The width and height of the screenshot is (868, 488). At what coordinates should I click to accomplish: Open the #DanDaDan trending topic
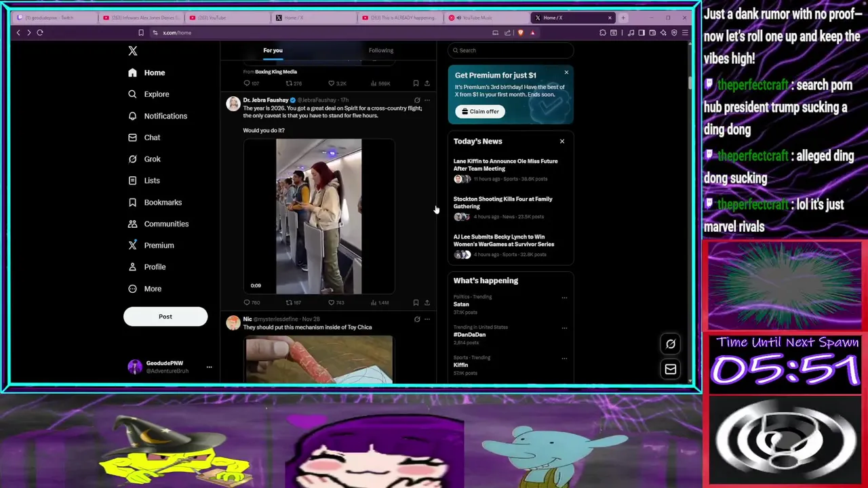(x=469, y=335)
